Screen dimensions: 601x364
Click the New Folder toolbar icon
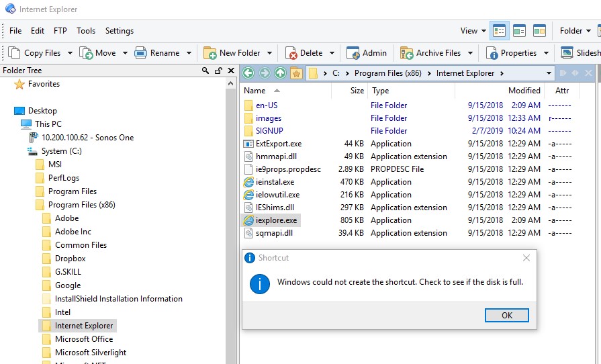[x=210, y=53]
